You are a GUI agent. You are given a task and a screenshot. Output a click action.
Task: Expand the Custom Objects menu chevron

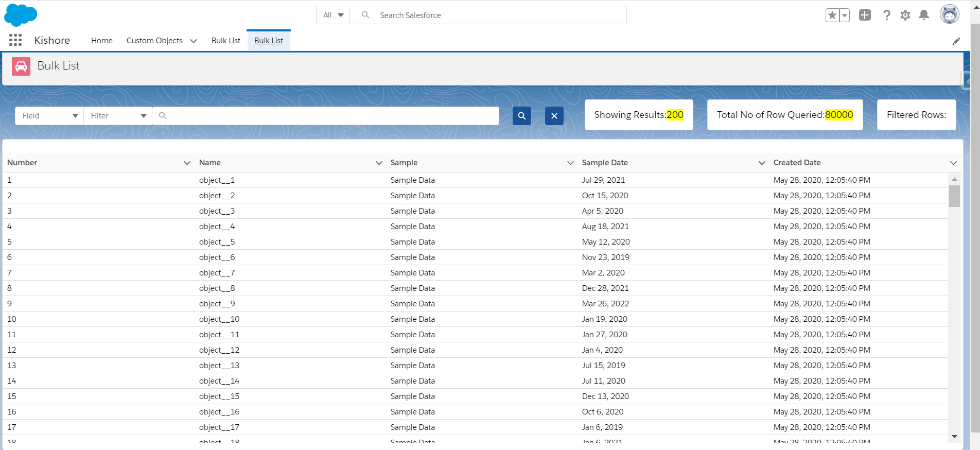pyautogui.click(x=194, y=41)
